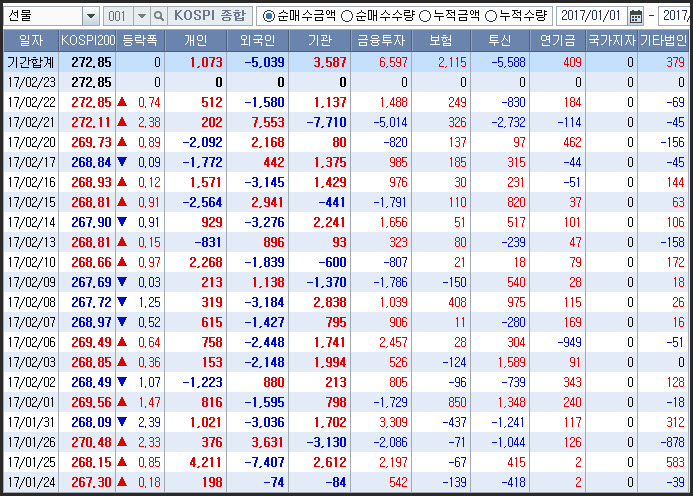This screenshot has width=693, height=496.
Task: Expand the code 001 dropdown arrow
Action: (141, 16)
